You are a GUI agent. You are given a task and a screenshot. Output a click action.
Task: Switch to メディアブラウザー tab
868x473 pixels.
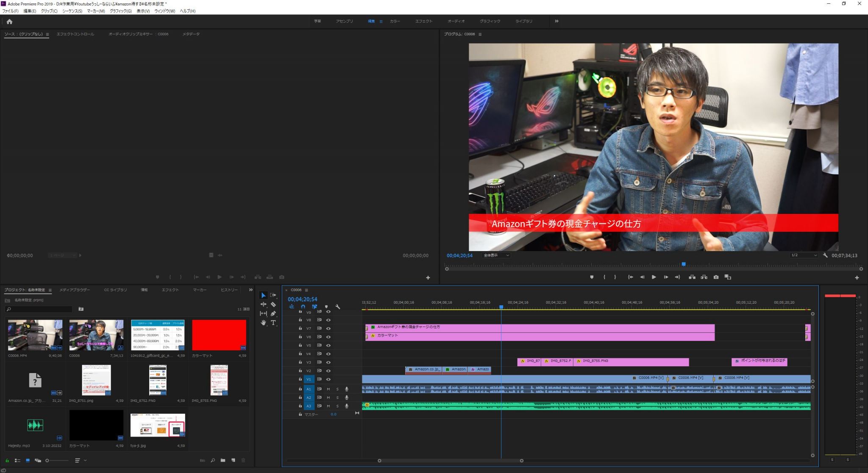[75, 290]
